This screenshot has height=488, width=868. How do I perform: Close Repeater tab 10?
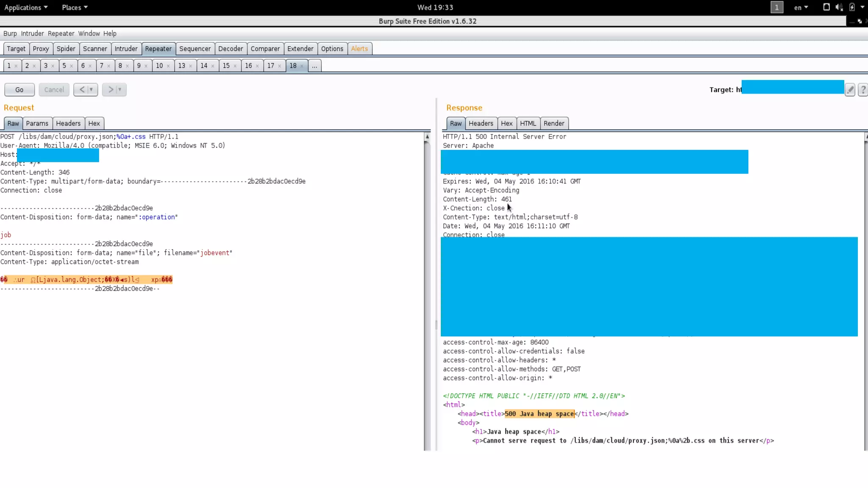click(168, 66)
